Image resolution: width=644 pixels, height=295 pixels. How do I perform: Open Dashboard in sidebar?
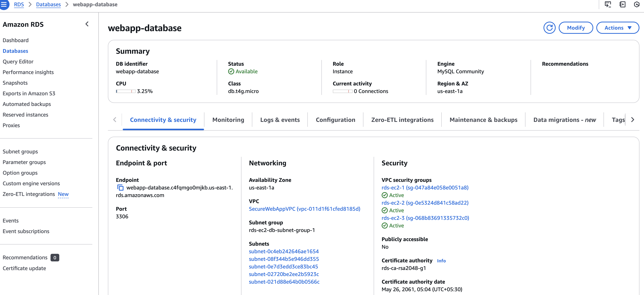click(x=16, y=40)
